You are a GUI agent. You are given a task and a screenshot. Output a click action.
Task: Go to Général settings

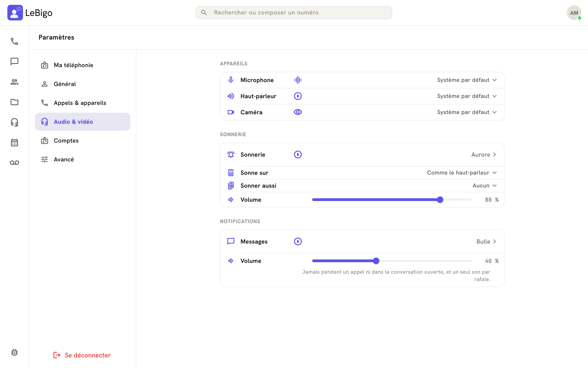click(x=83, y=84)
